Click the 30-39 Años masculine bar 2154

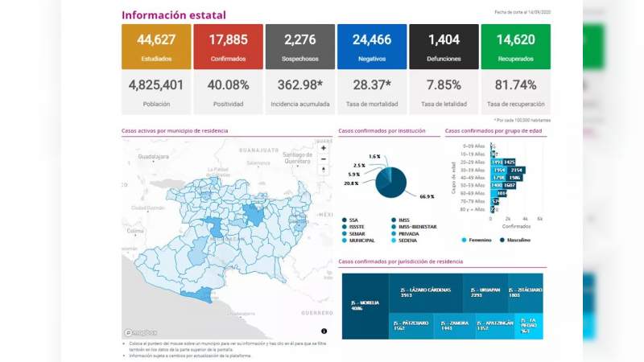[x=516, y=170]
